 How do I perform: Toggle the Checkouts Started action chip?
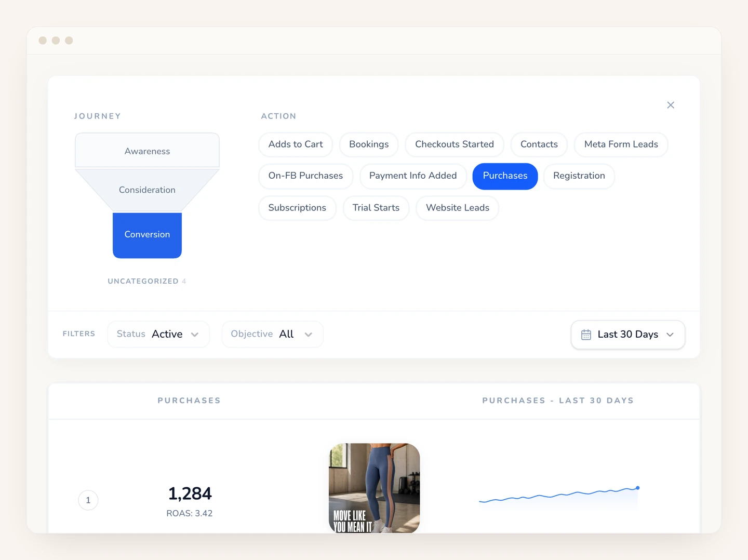point(455,144)
